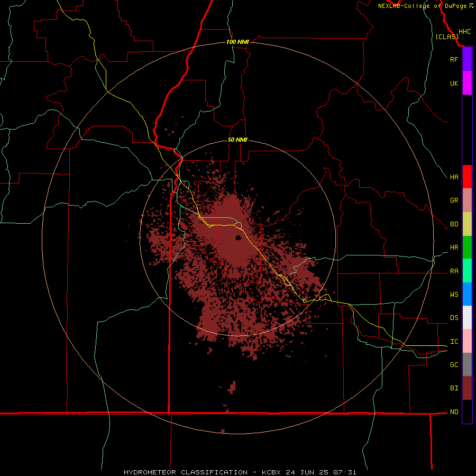
Task: Click the DS legend label
Action: [454, 318]
